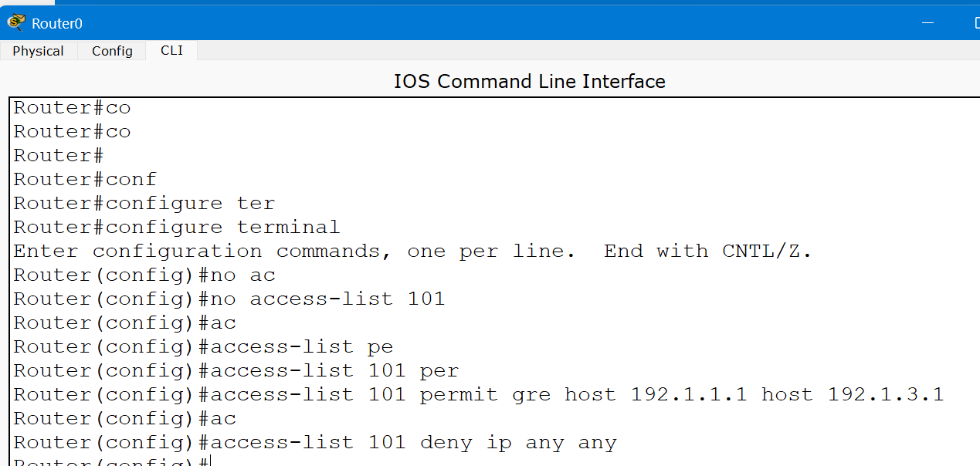Click the 'Enter configuration commands' message line
This screenshot has height=466, width=980.
(412, 252)
